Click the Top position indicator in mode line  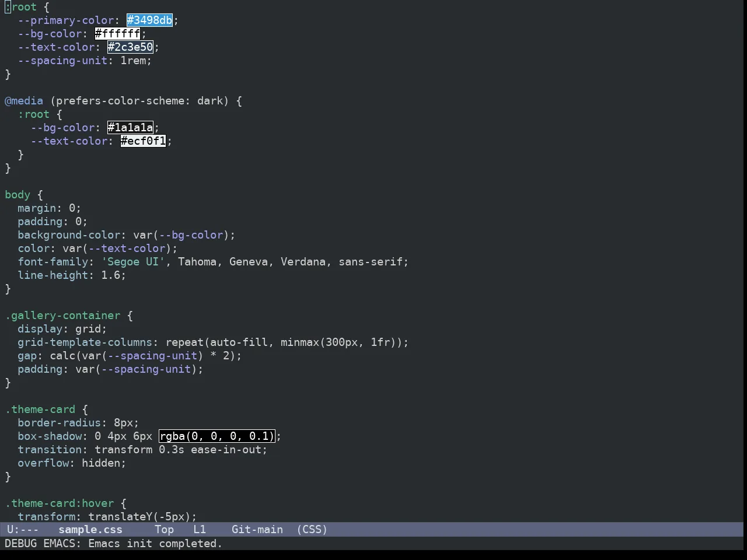pos(164,530)
